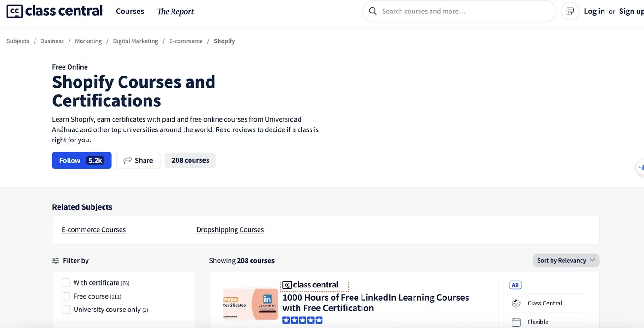Click the Share arrow icon
This screenshot has height=328, width=644.
[x=128, y=160]
